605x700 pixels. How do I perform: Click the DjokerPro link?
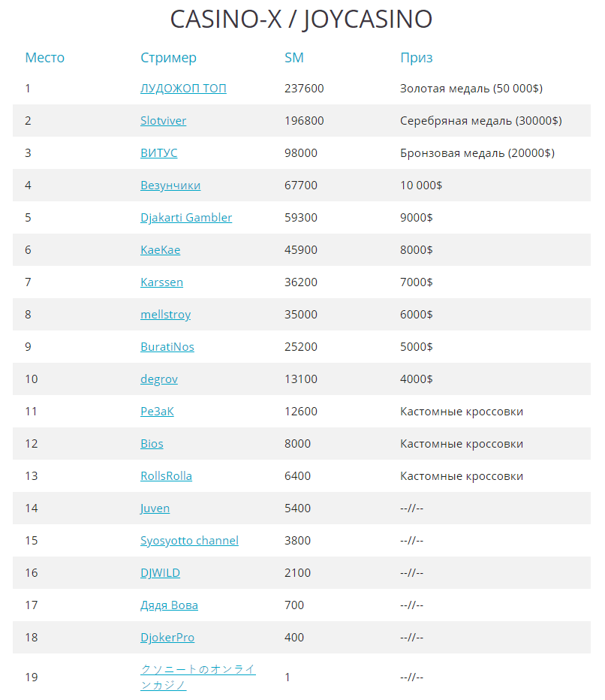click(167, 638)
